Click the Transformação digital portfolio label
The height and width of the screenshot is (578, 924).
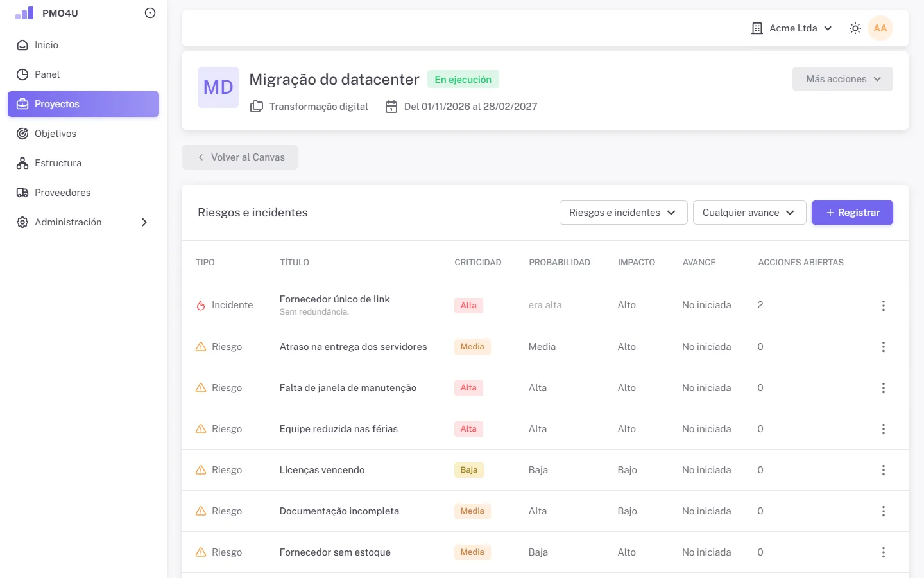[319, 107]
